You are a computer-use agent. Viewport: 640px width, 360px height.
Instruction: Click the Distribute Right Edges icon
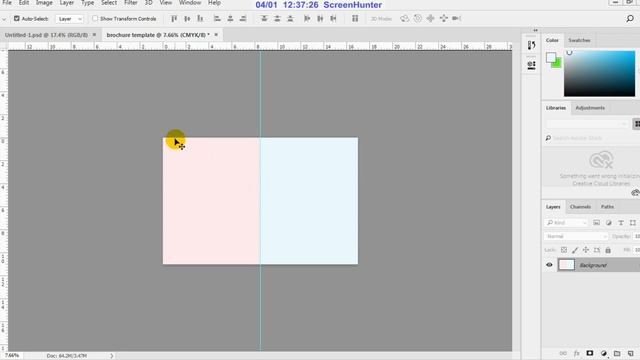coord(333,18)
